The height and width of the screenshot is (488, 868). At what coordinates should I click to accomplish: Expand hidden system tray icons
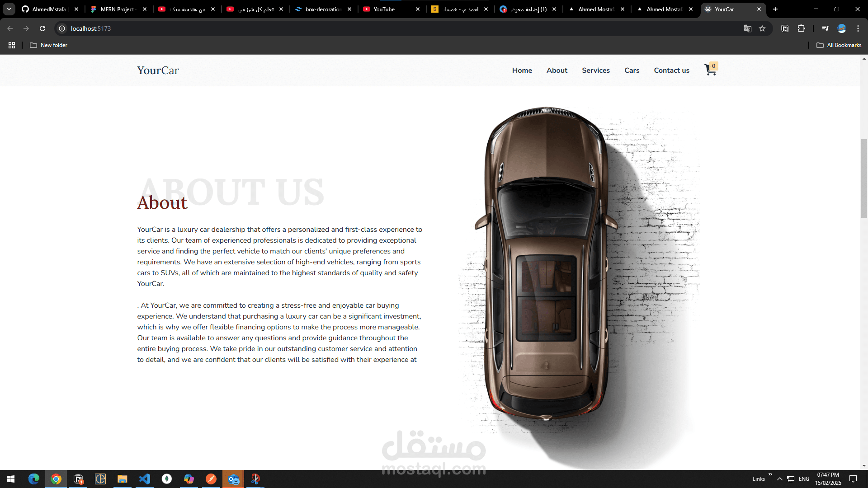coord(779,479)
